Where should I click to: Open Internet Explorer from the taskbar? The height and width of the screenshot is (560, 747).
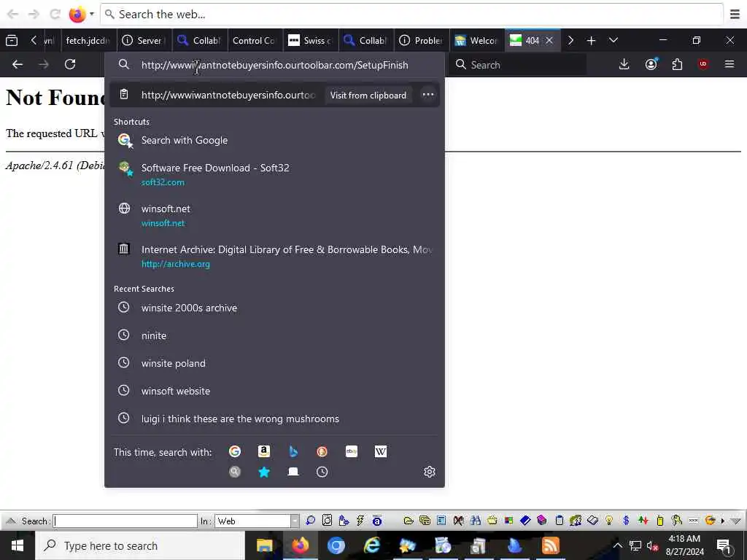371,545
